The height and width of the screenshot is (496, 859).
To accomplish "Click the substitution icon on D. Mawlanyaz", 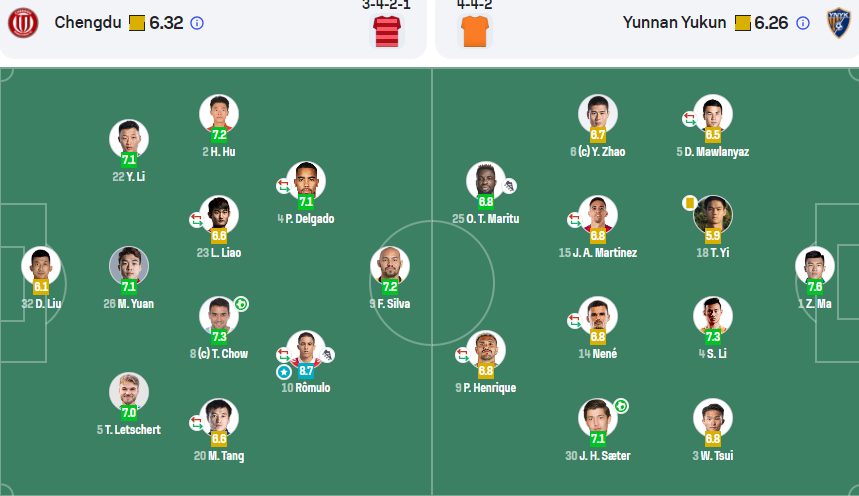I will click(689, 119).
